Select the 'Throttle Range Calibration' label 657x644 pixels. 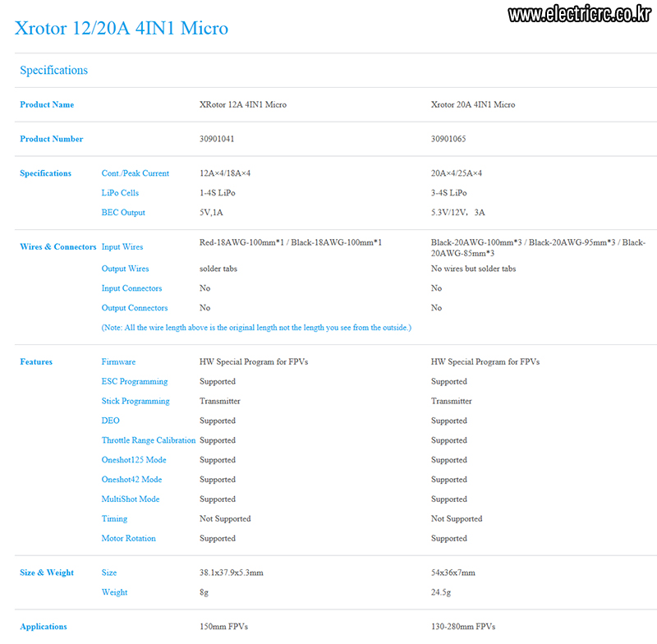[x=149, y=440]
